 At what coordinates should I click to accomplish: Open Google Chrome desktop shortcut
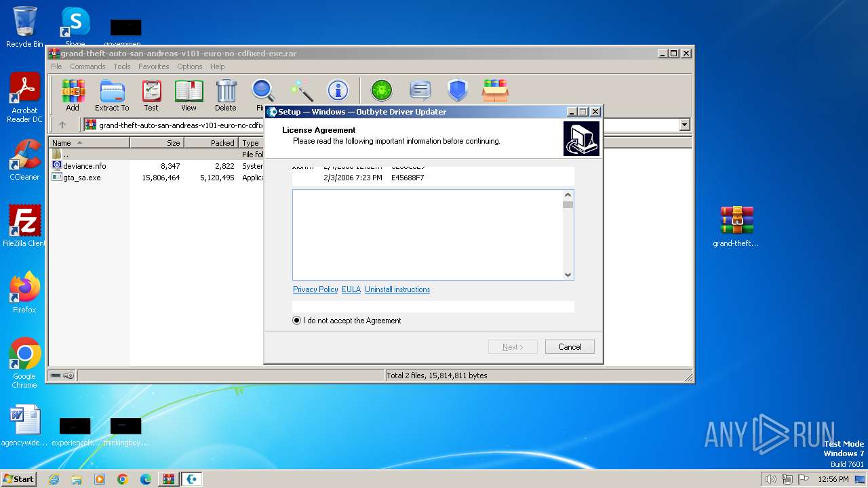[x=24, y=363]
